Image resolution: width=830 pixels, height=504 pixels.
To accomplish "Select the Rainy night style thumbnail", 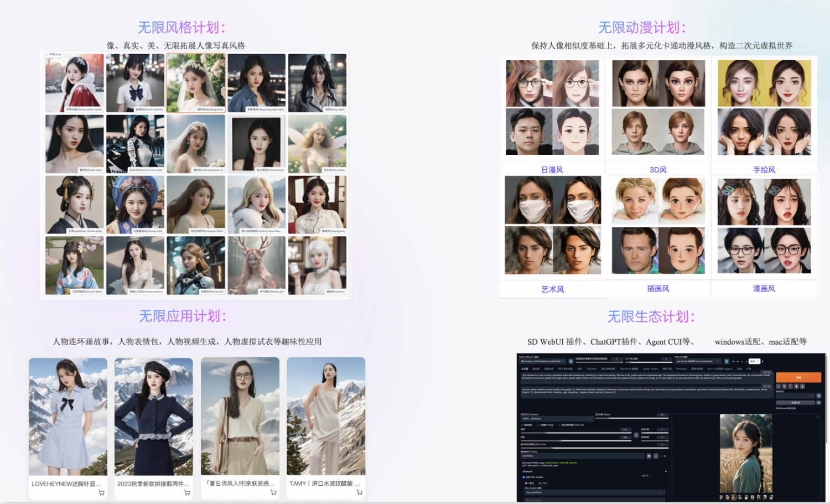I will click(318, 83).
